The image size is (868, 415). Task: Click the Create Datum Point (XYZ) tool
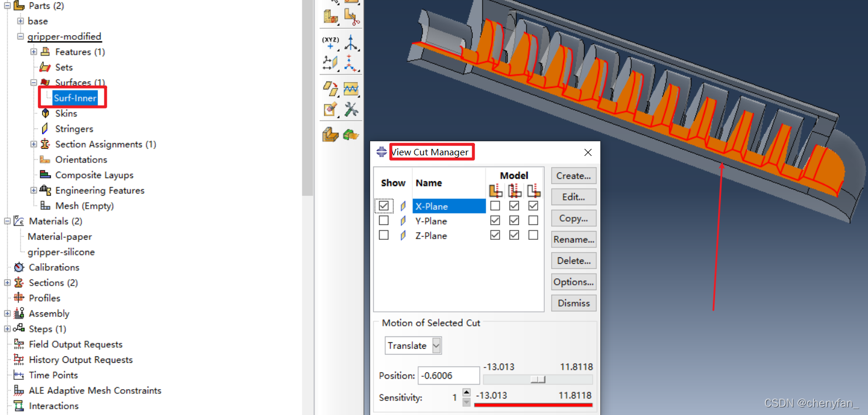[x=330, y=43]
